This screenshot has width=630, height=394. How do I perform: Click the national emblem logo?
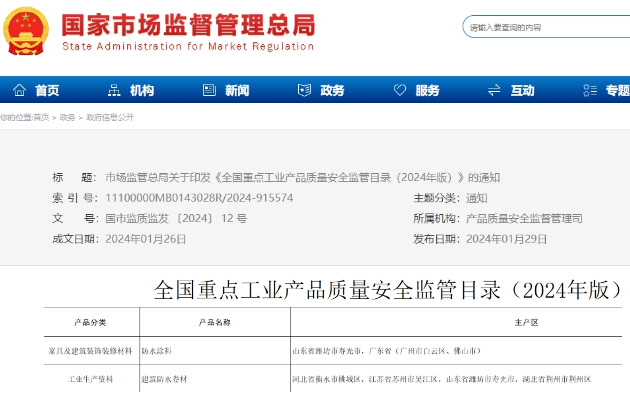pyautogui.click(x=26, y=31)
